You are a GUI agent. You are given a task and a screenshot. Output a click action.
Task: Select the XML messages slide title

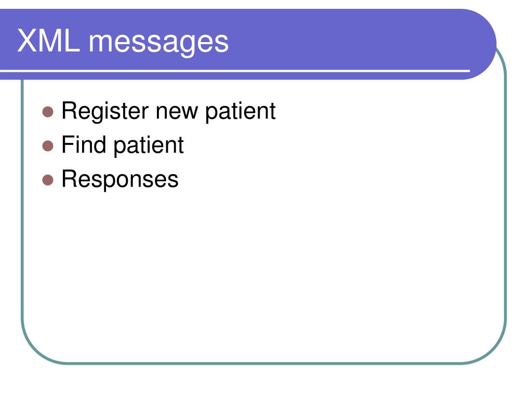123,42
